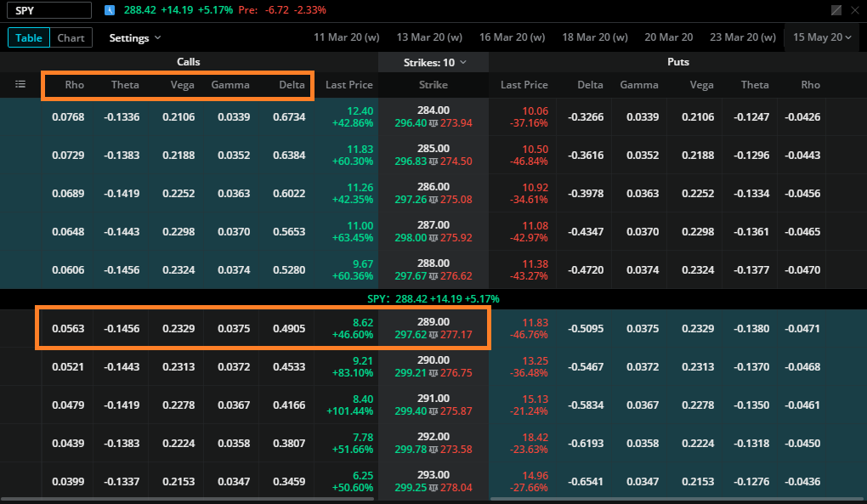
Task: Click the Puts section header
Action: pyautogui.click(x=678, y=62)
